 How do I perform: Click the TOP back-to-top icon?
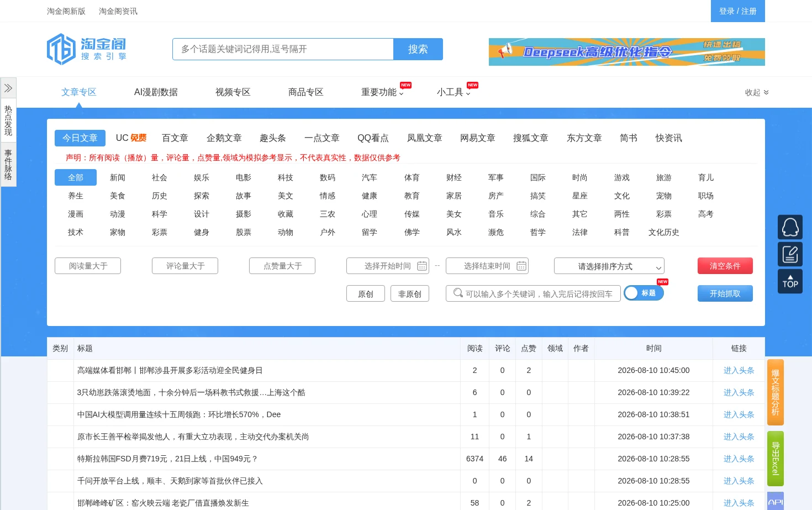790,281
